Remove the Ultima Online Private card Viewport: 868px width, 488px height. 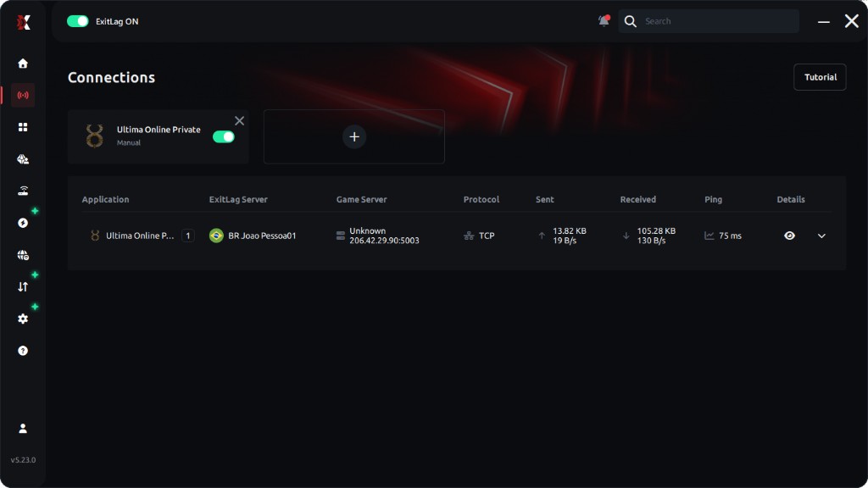tap(239, 120)
